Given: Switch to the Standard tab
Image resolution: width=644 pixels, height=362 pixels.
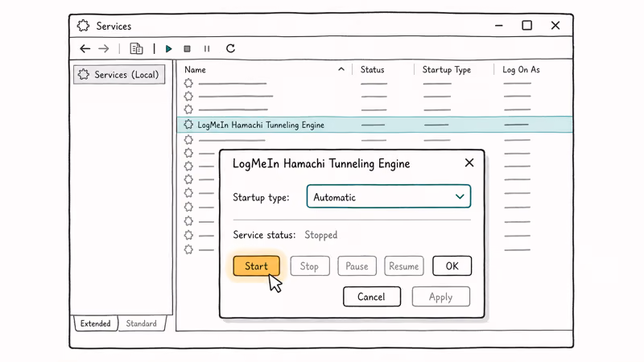Looking at the screenshot, I should pos(142,323).
